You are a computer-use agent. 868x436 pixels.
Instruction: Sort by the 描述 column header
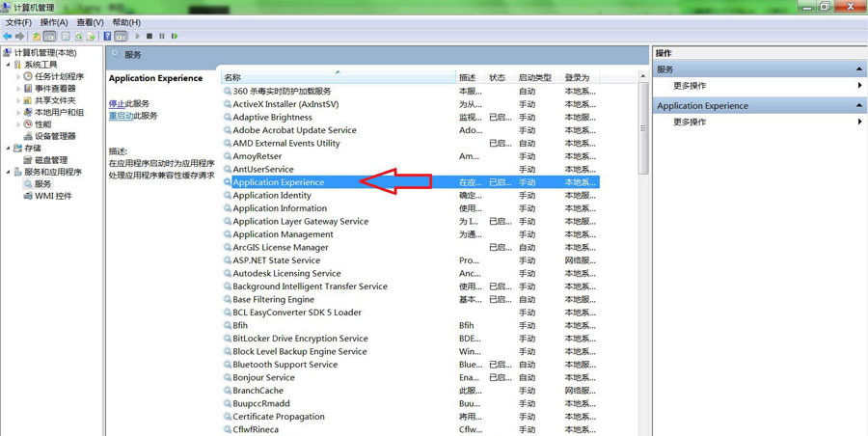pos(471,77)
